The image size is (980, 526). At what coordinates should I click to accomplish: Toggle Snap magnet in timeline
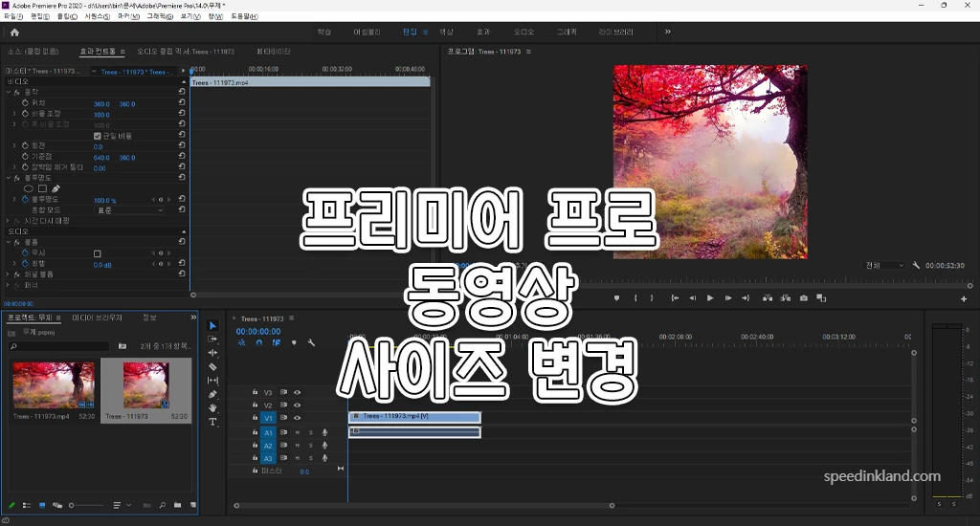pyautogui.click(x=258, y=343)
